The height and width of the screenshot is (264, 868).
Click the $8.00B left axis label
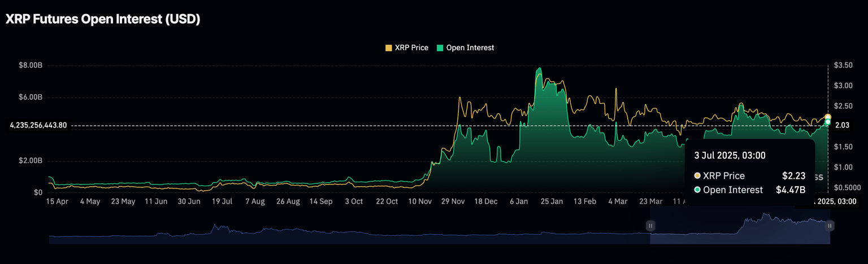pos(31,65)
